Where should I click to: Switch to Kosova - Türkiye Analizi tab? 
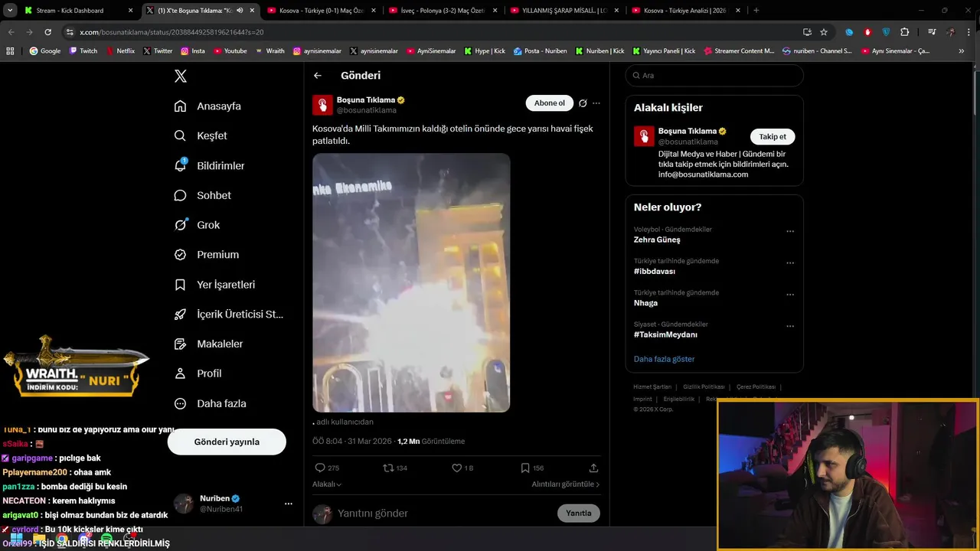click(x=684, y=11)
